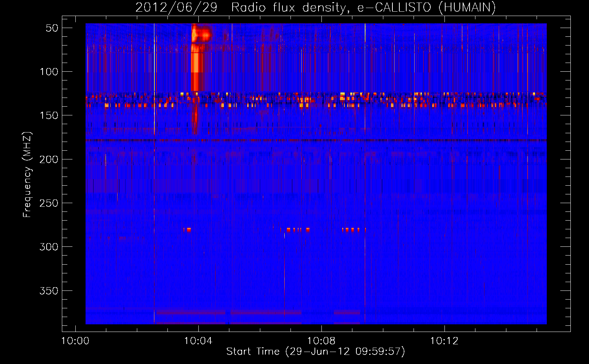Click the 10:12 time axis label

(x=444, y=341)
